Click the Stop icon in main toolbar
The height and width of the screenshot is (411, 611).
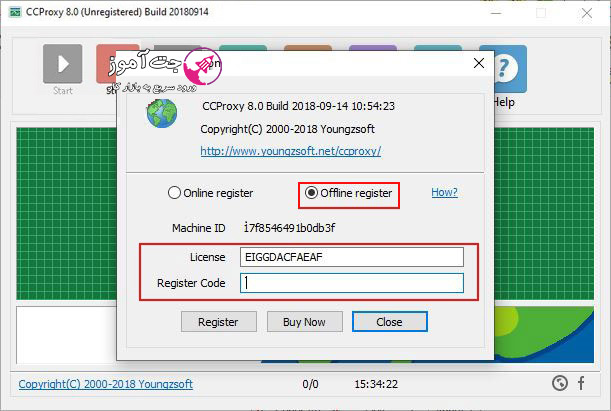(106, 64)
